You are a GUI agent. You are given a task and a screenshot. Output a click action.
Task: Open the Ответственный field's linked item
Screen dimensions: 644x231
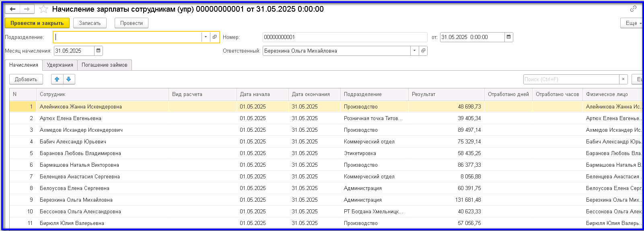pyautogui.click(x=423, y=51)
